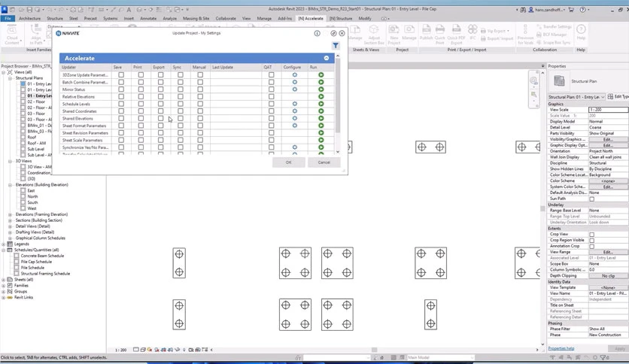Switch to the Massing & Site ribbon tab
This screenshot has width=629, height=364.
196,19
